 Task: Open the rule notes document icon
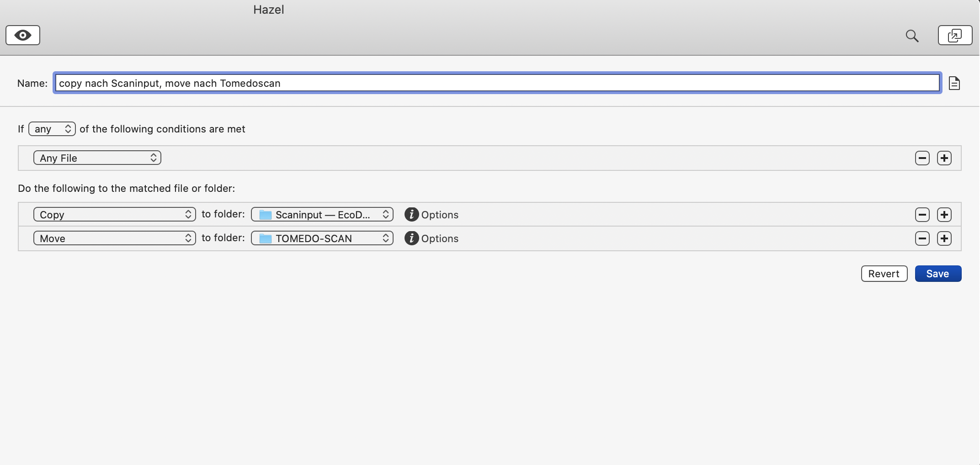pos(954,83)
